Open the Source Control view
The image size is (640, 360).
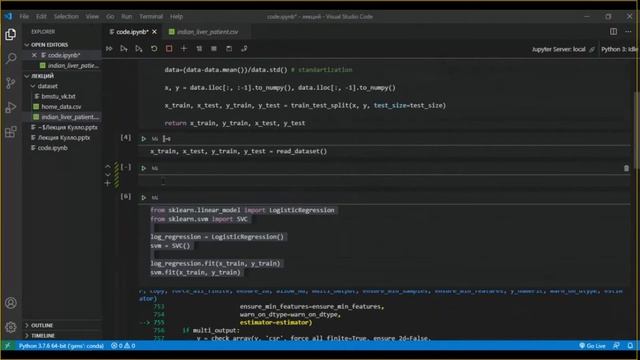coord(11,83)
